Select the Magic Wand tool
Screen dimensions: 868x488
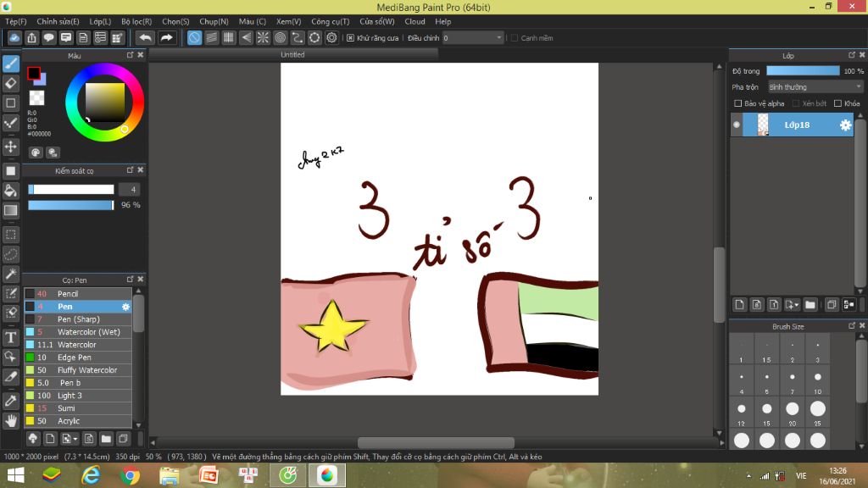[10, 274]
